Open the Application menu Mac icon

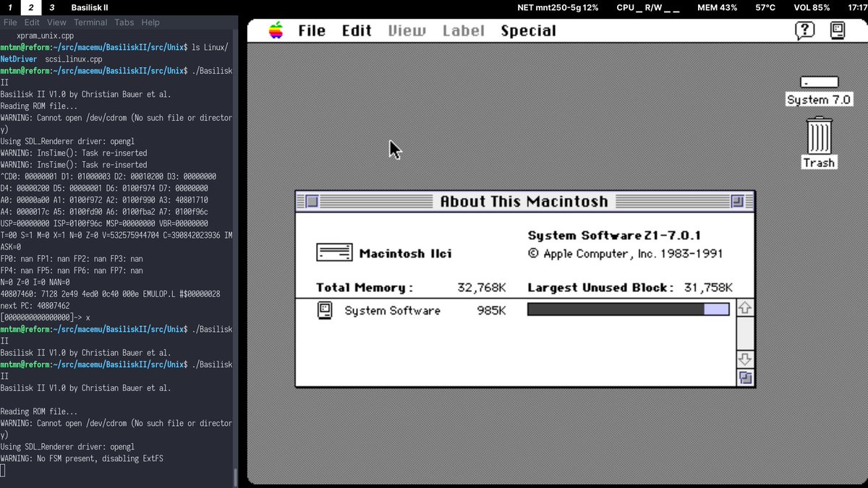pyautogui.click(x=837, y=30)
